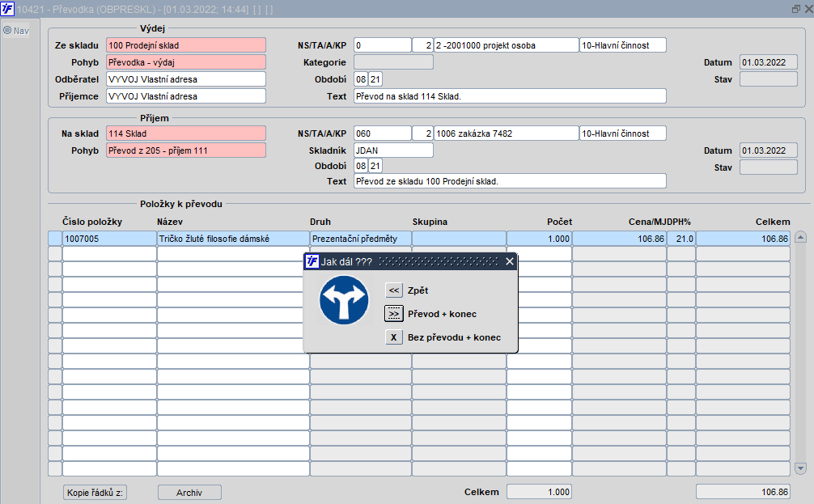Image resolution: width=814 pixels, height=504 pixels.
Task: Click the Výdej Stav field
Action: 769,79
